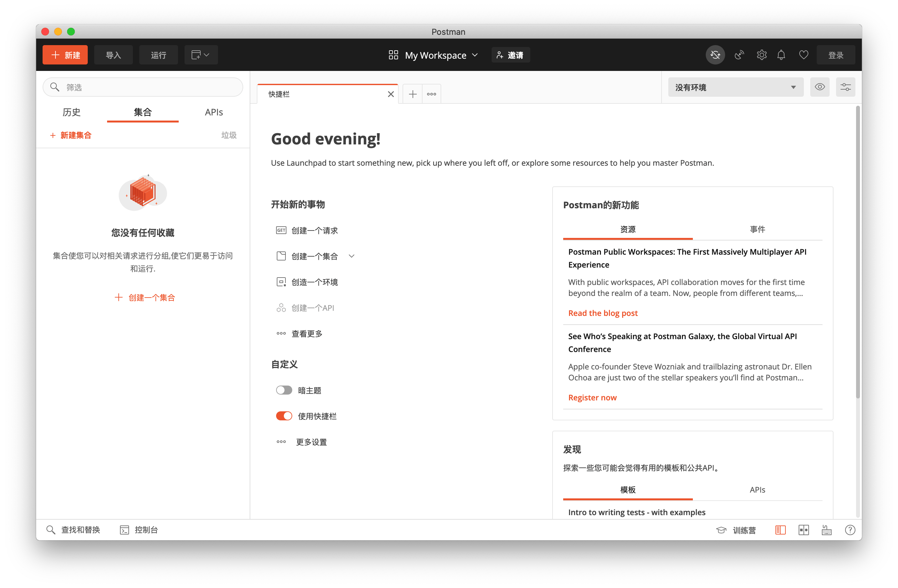Click the orange 新建 button

(x=65, y=55)
